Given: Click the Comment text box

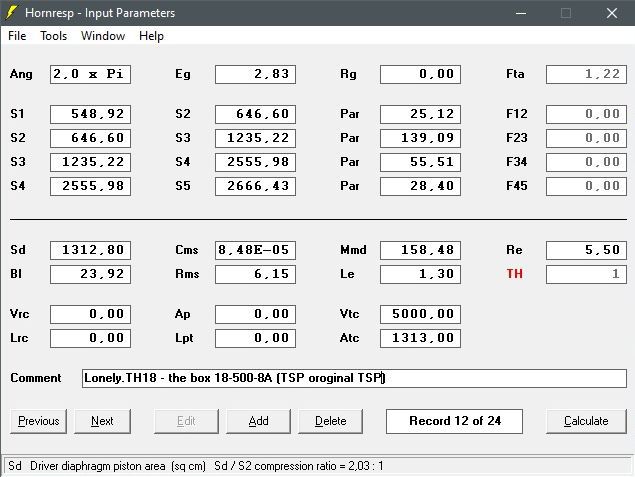Looking at the screenshot, I should (354, 378).
